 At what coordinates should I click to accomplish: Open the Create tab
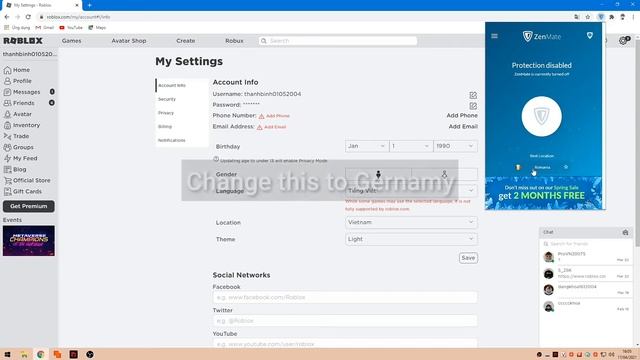coord(185,41)
